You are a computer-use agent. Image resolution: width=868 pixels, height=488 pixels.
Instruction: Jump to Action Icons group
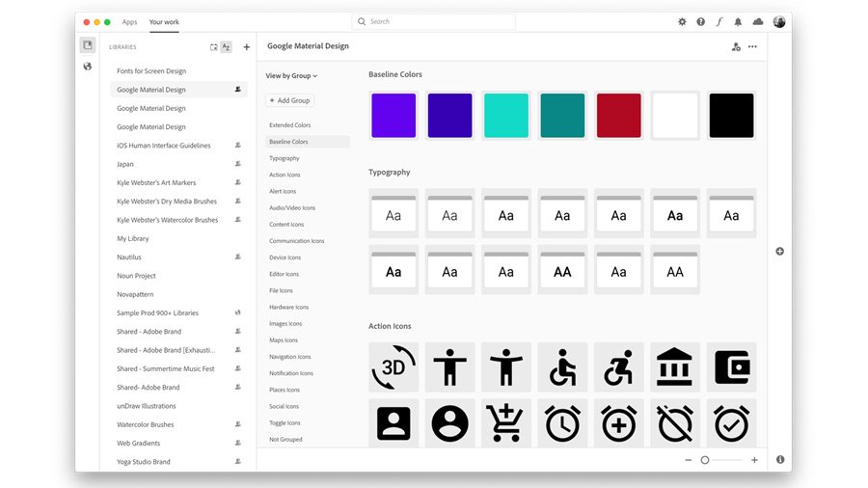coord(285,175)
